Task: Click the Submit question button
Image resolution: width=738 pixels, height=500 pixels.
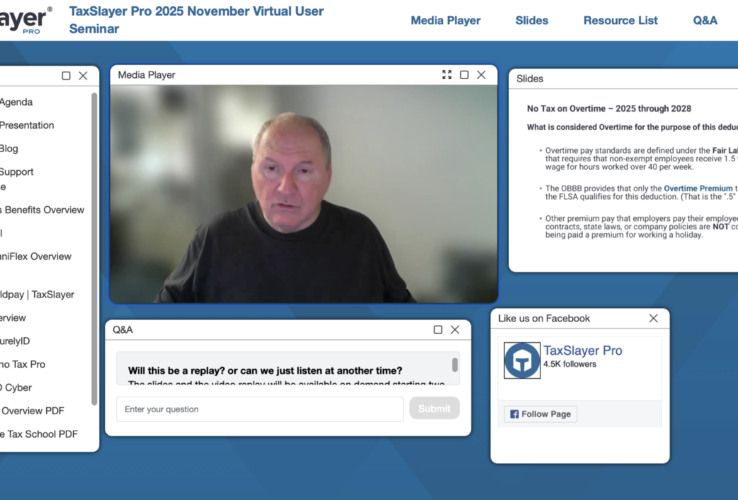Action: (x=434, y=408)
